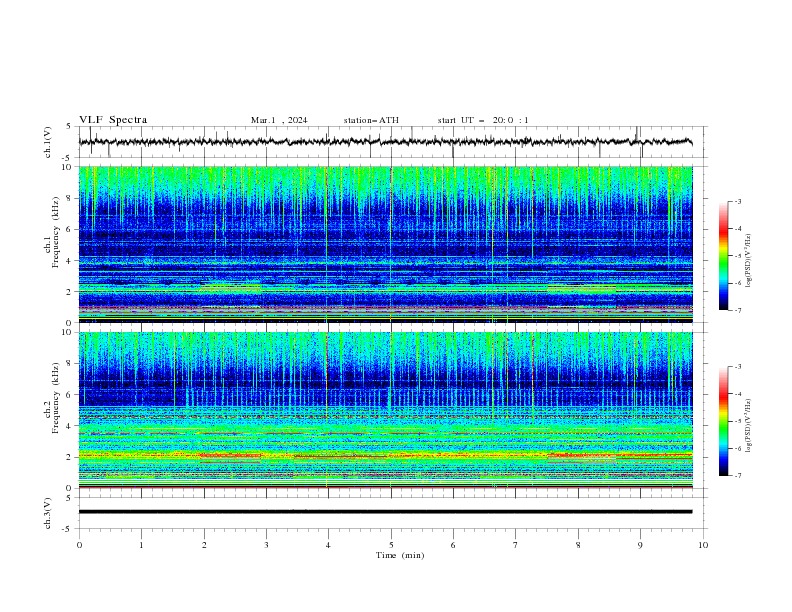Click the time axis tick label "0"

pos(79,545)
